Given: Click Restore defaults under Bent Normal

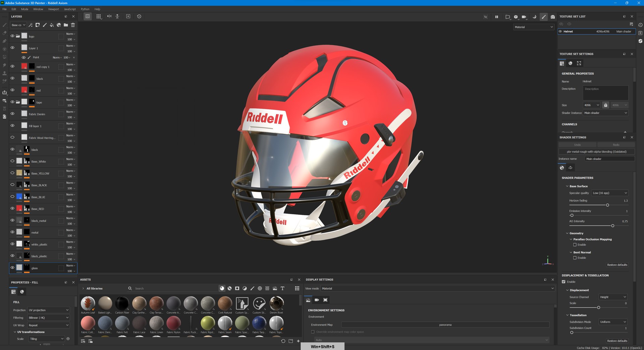Looking at the screenshot, I should (x=617, y=265).
